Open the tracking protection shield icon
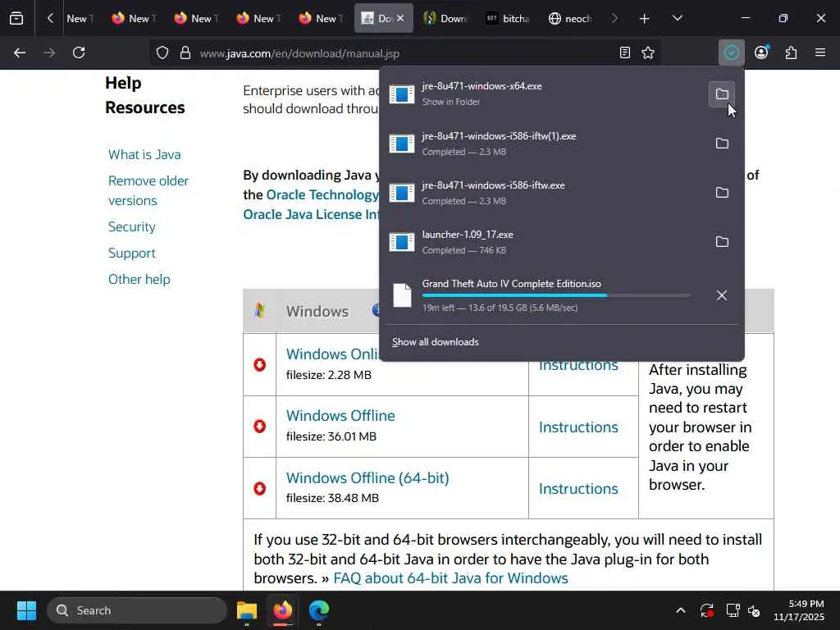 [x=162, y=53]
